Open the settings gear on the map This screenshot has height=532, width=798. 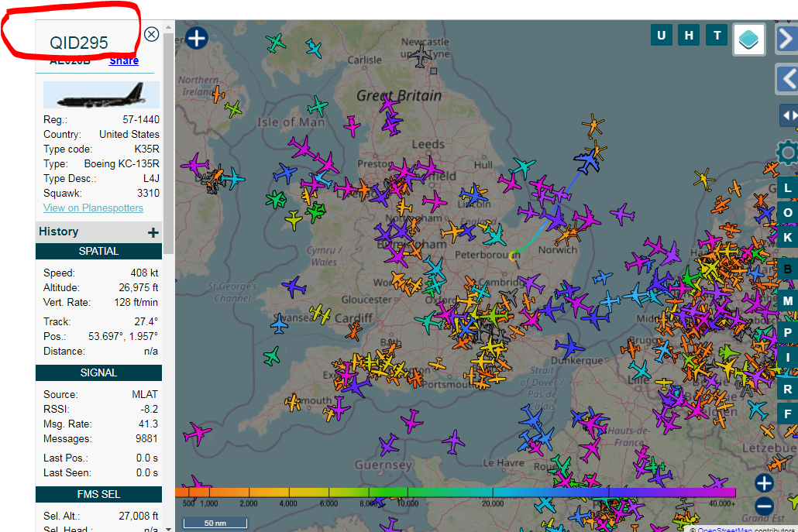[788, 152]
